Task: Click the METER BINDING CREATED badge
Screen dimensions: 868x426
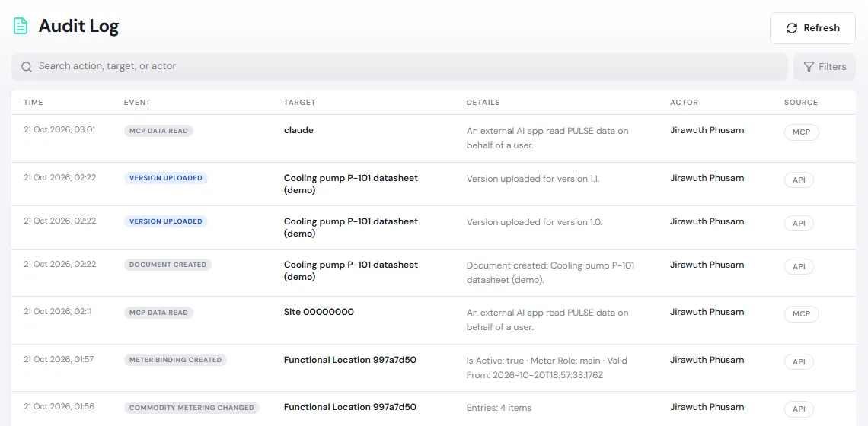Action: click(175, 360)
